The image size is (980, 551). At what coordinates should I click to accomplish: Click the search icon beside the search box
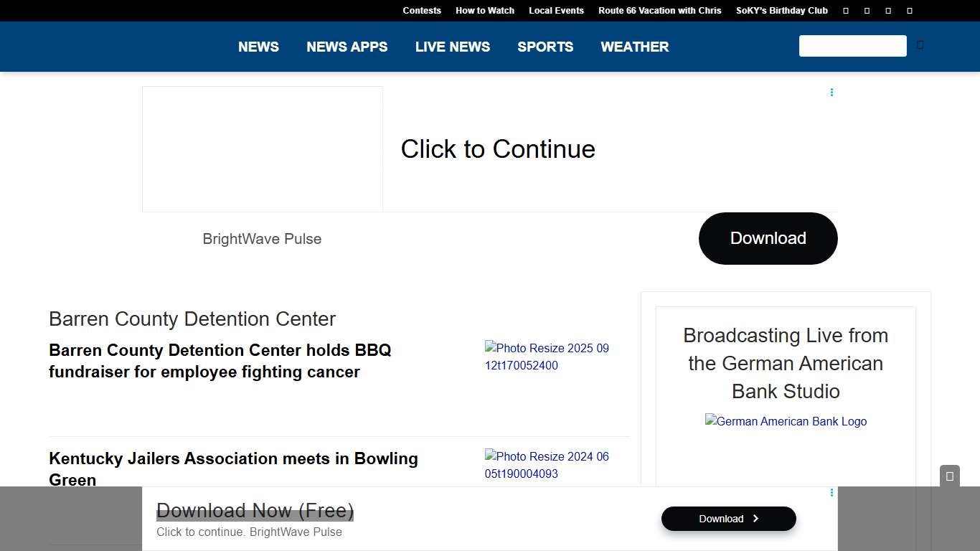pyautogui.click(x=920, y=45)
